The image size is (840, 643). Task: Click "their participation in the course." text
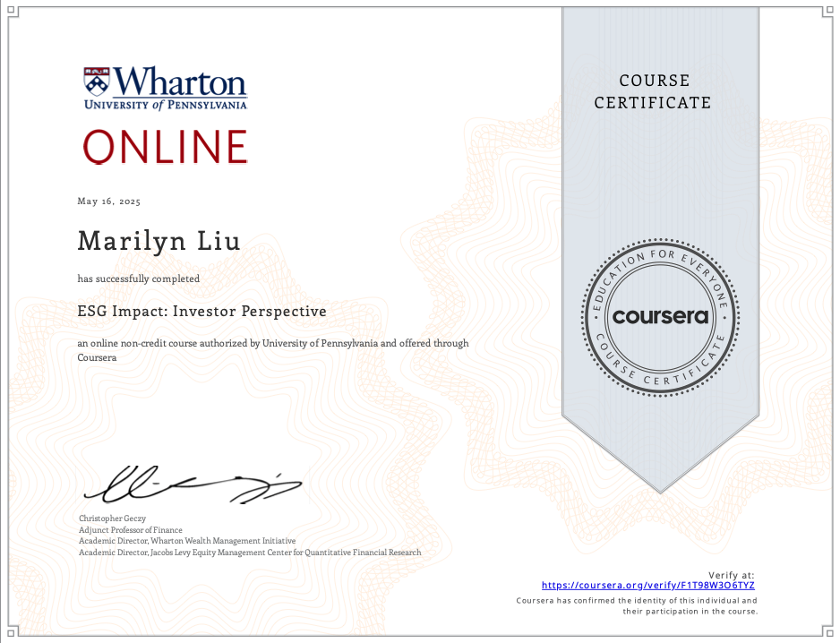[x=690, y=612]
